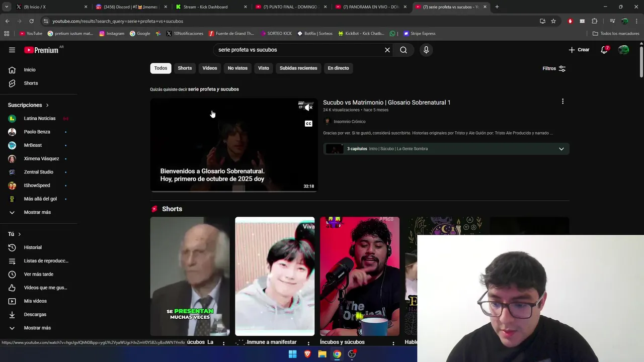Switch to the Inicio / X browser tab
Viewport: 644px width, 362px height.
[x=50, y=7]
